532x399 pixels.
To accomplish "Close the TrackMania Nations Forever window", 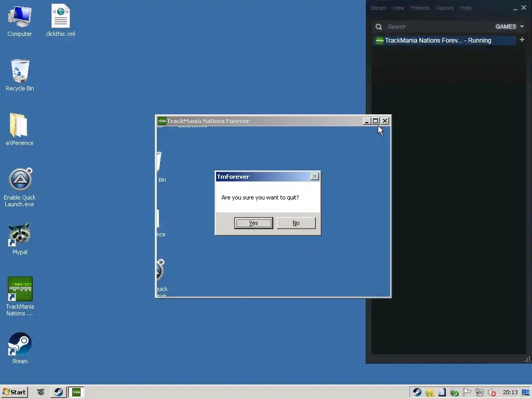I will point(385,121).
